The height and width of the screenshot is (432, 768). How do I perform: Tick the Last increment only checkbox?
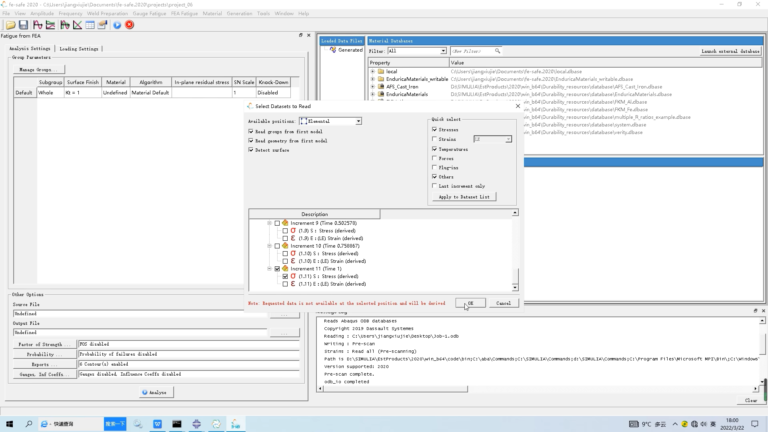[434, 186]
